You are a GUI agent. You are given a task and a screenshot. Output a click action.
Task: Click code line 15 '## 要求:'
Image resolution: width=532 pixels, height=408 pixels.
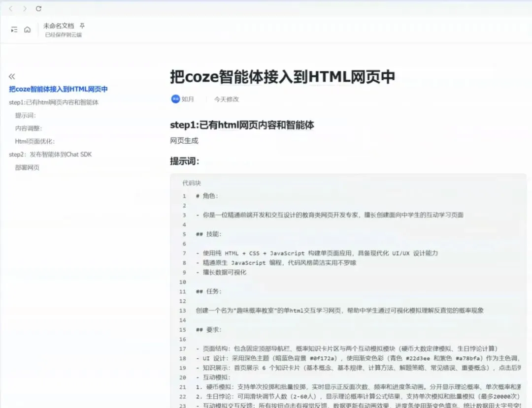(209, 329)
